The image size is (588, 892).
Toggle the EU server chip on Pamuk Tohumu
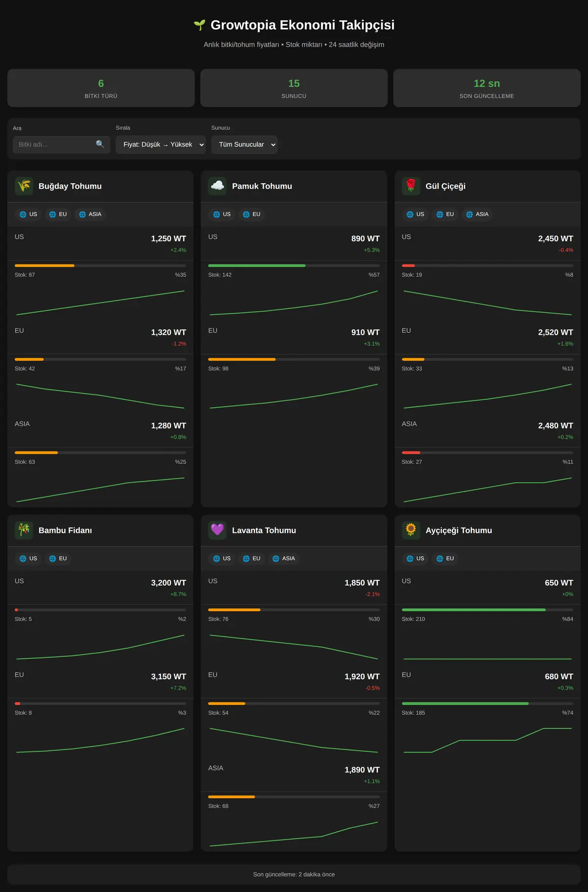(x=251, y=214)
